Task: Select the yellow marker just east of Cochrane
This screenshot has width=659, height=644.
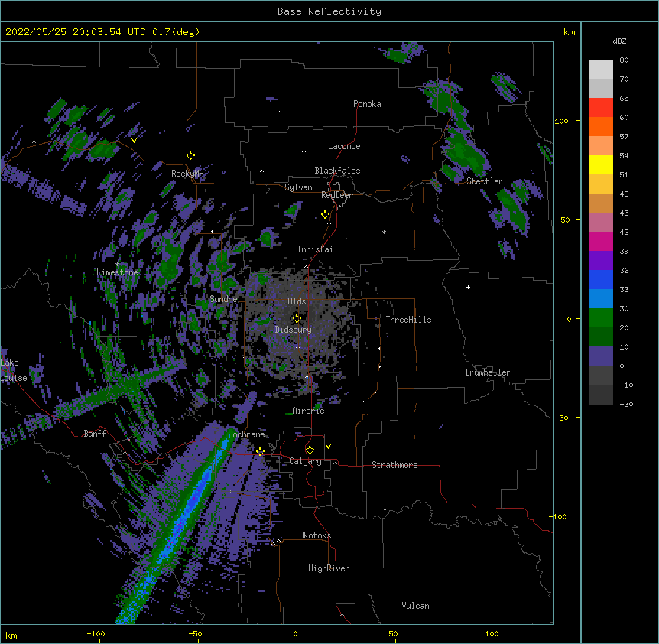Action: [260, 452]
